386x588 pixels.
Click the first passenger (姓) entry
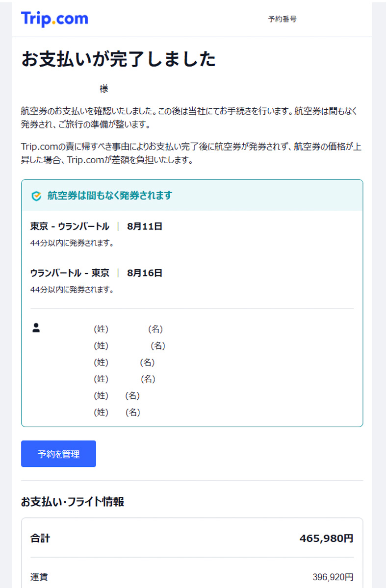101,329
